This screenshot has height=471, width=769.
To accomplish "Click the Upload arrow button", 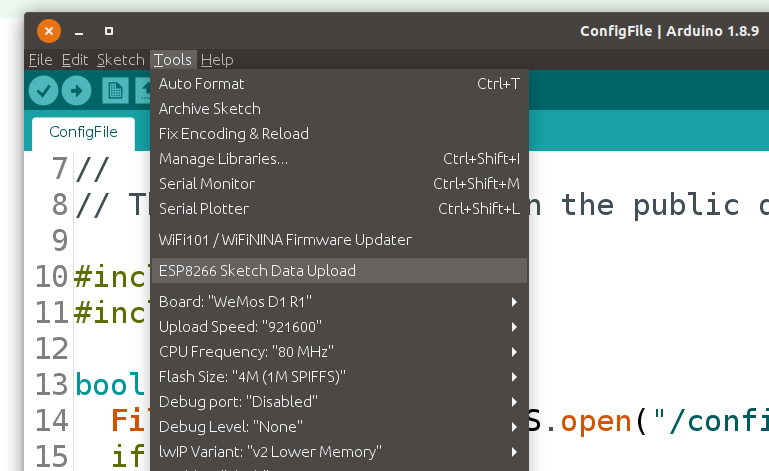I will 76,90.
